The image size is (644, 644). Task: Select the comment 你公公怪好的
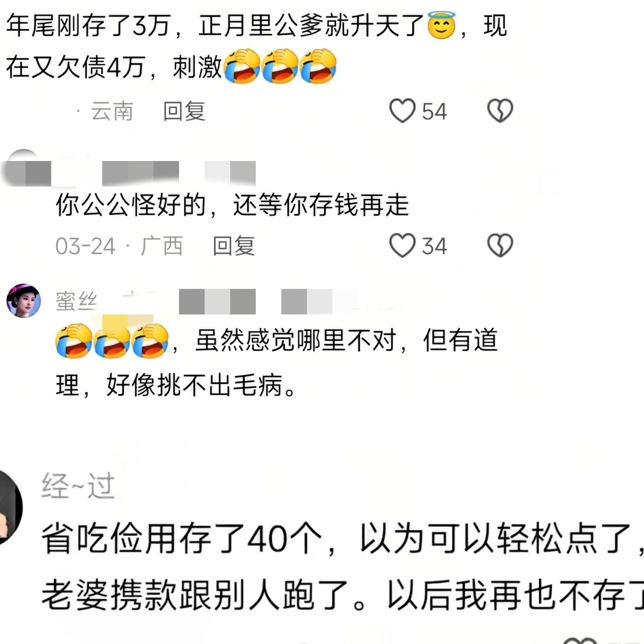(x=232, y=205)
